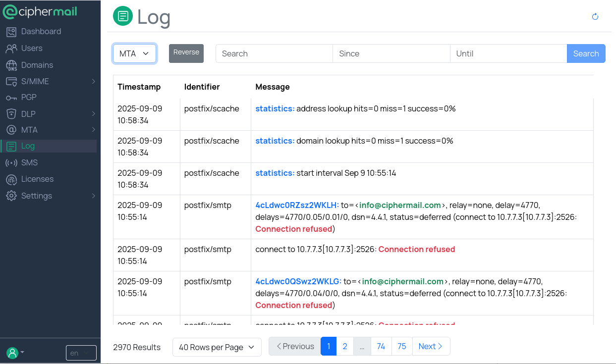Refresh the log view
This screenshot has width=616, height=364.
(595, 16)
